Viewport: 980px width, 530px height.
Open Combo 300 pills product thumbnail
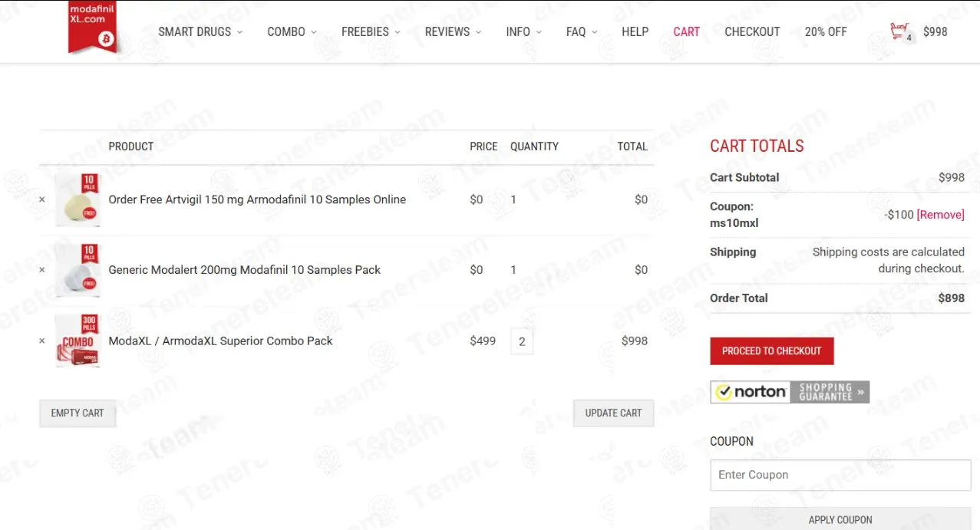78,341
